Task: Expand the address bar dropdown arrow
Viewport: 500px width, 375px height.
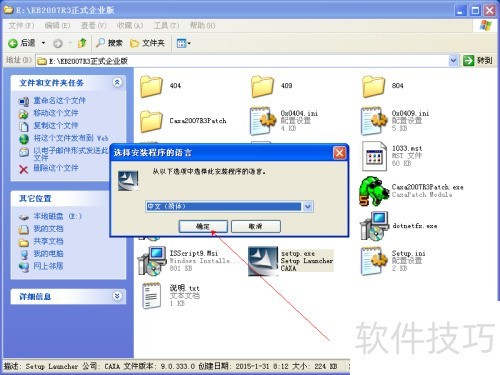Action: pos(453,61)
